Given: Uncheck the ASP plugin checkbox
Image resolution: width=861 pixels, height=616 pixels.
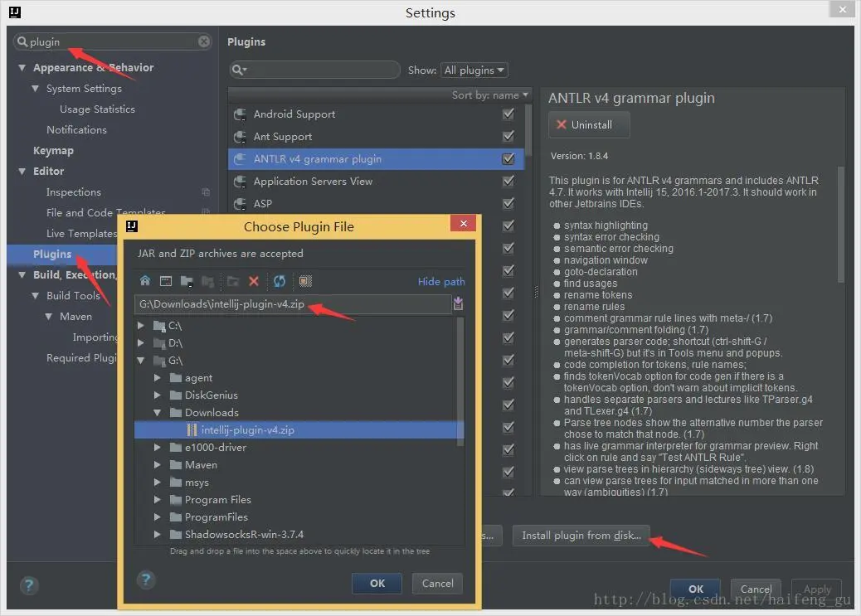Looking at the screenshot, I should coord(508,203).
